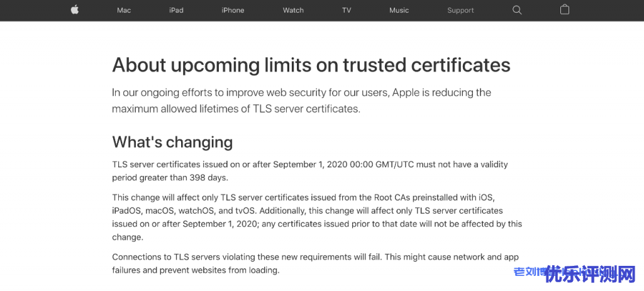The width and height of the screenshot is (644, 291).
Task: Click the Apple logo icon
Action: pyautogui.click(x=75, y=10)
